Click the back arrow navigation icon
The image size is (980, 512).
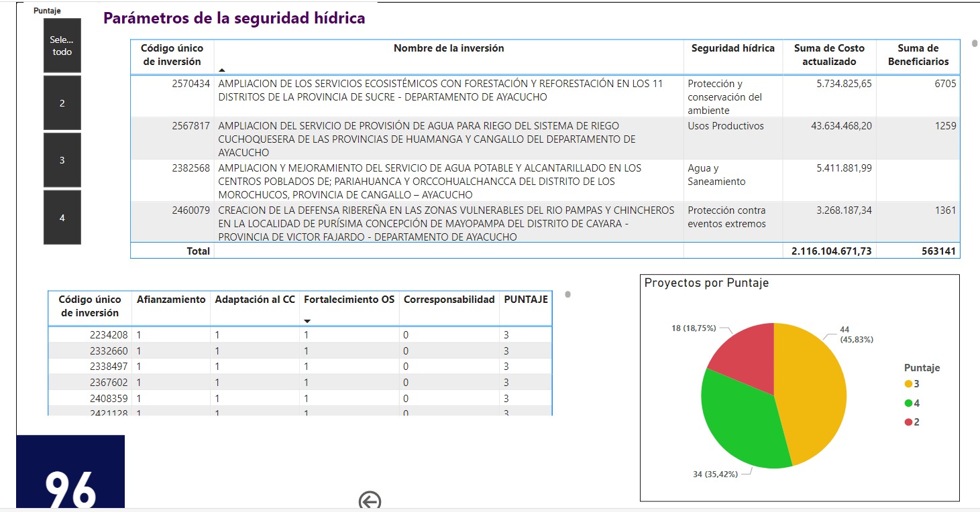pyautogui.click(x=370, y=501)
